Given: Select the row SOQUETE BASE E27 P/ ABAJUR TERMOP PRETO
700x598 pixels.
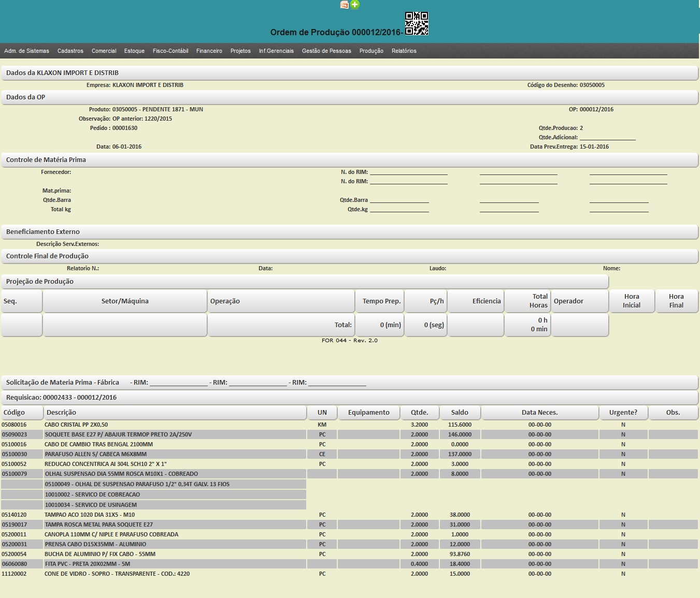Looking at the screenshot, I should (350, 434).
